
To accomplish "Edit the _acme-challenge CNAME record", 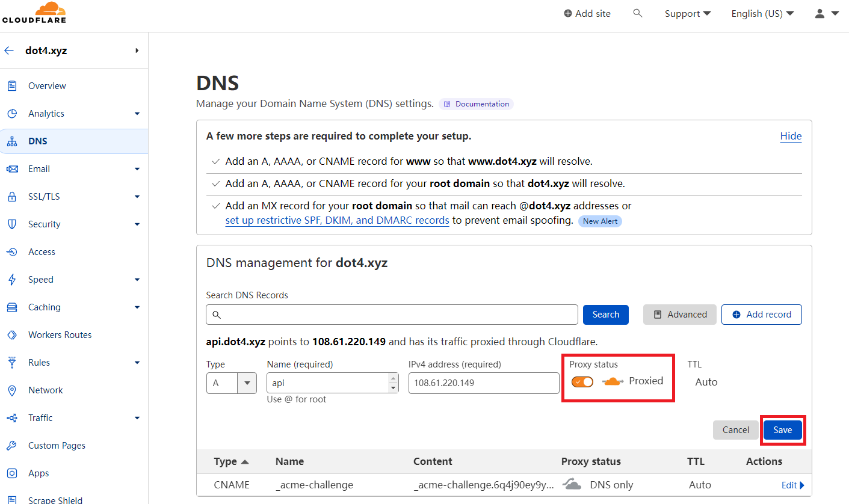I will 792,485.
